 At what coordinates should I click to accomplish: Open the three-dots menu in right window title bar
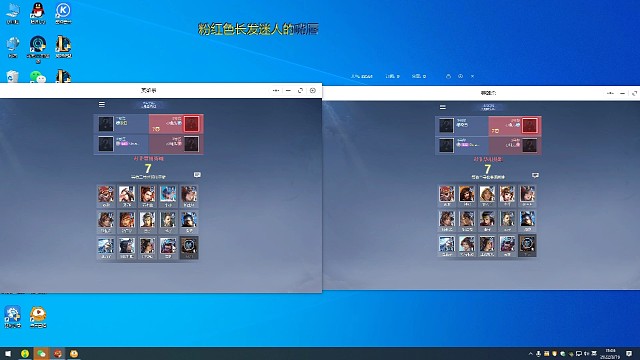click(x=610, y=93)
